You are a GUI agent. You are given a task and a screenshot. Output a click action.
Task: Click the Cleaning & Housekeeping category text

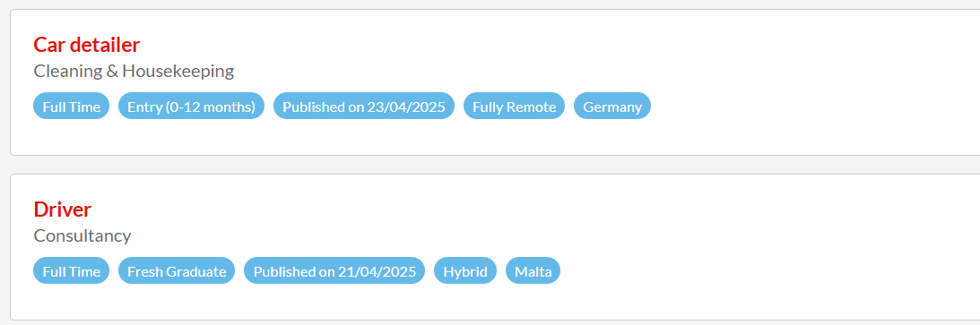(134, 71)
